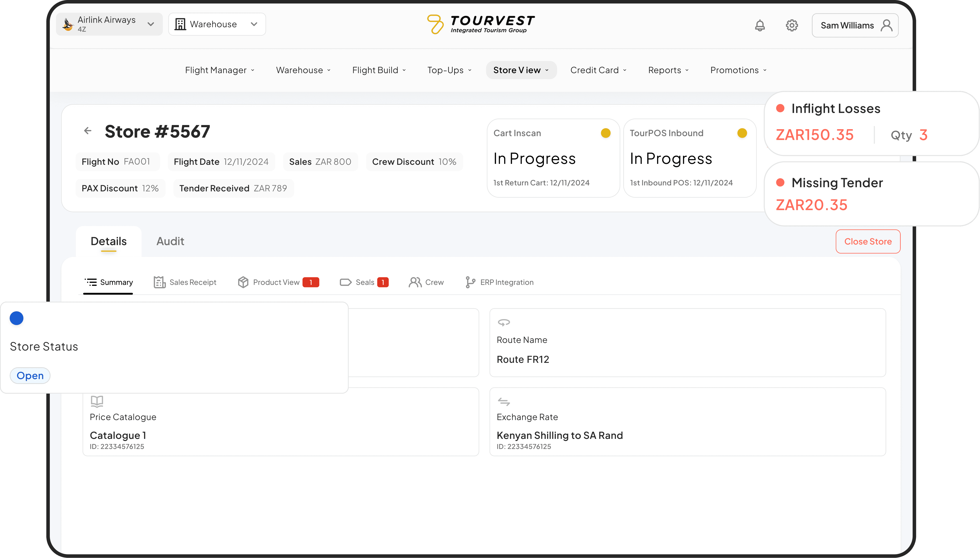Click the Seals tag icon
Image resolution: width=980 pixels, height=558 pixels.
(x=345, y=282)
